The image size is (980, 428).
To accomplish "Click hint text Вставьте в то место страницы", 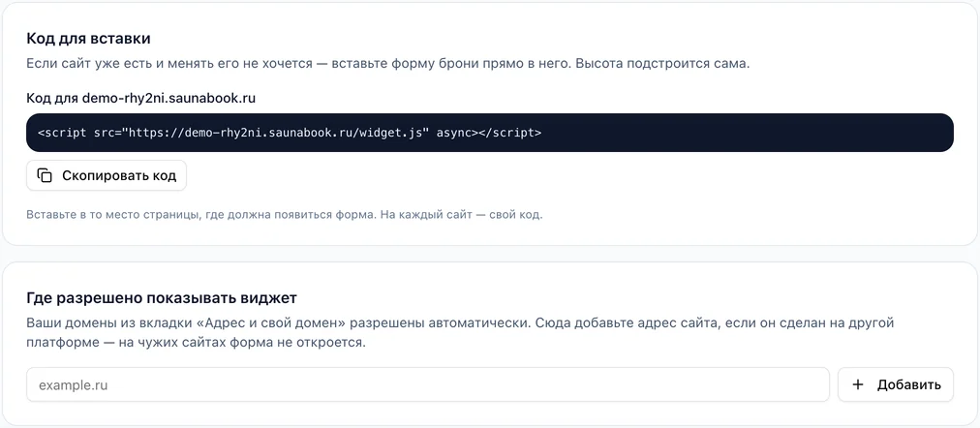I will (x=285, y=215).
